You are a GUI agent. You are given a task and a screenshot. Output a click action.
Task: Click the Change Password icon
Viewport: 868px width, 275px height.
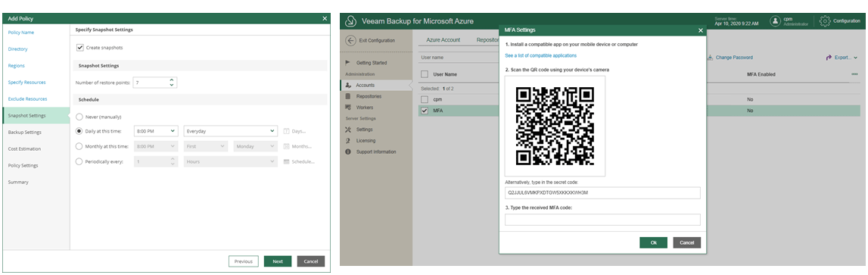pyautogui.click(x=711, y=57)
